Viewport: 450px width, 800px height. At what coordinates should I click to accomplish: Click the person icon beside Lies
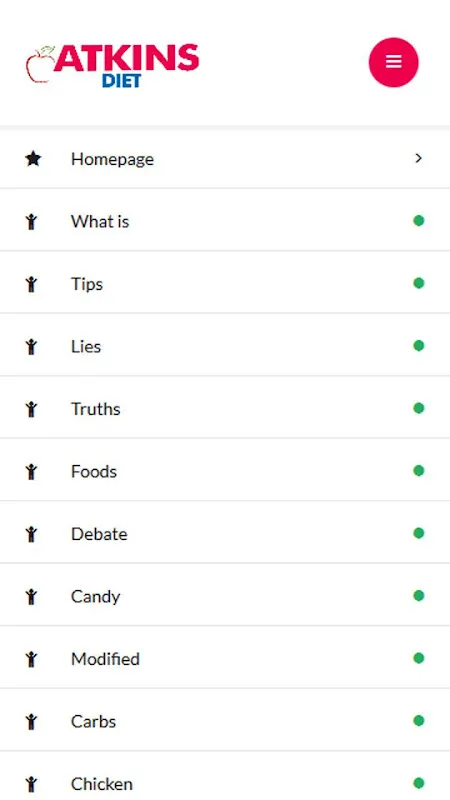(32, 346)
